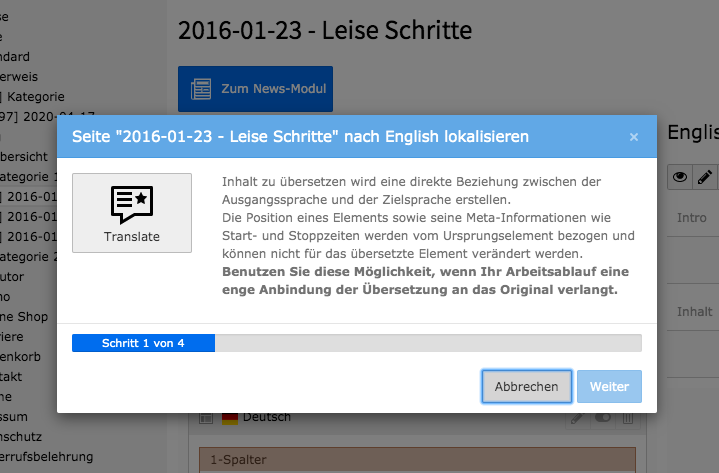Screen dimensions: 719x473
Task: Click the Schritt 1 von 4 progress bar
Action: (x=357, y=343)
